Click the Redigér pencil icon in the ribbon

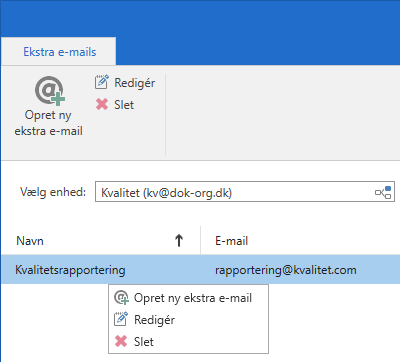tap(102, 82)
